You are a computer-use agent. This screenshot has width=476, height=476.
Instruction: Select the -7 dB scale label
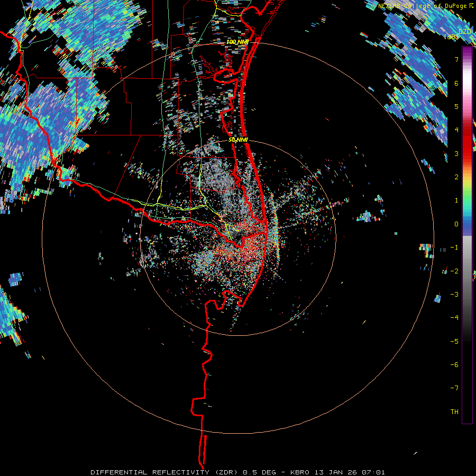click(x=454, y=388)
